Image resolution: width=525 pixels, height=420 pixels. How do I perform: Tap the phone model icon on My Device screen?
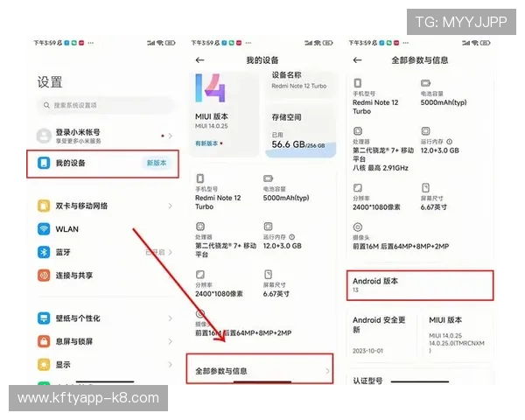pos(200,178)
